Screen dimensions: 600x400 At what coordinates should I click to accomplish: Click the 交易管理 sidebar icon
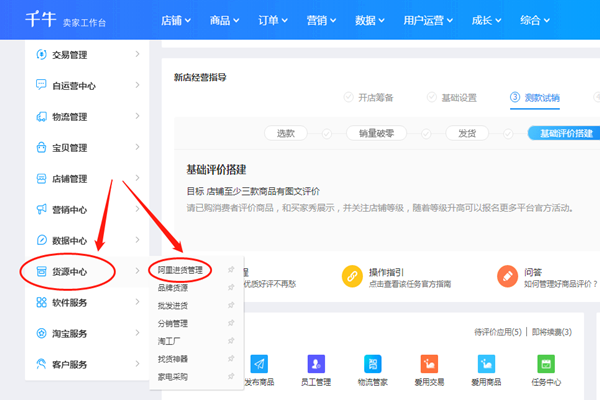tap(41, 55)
